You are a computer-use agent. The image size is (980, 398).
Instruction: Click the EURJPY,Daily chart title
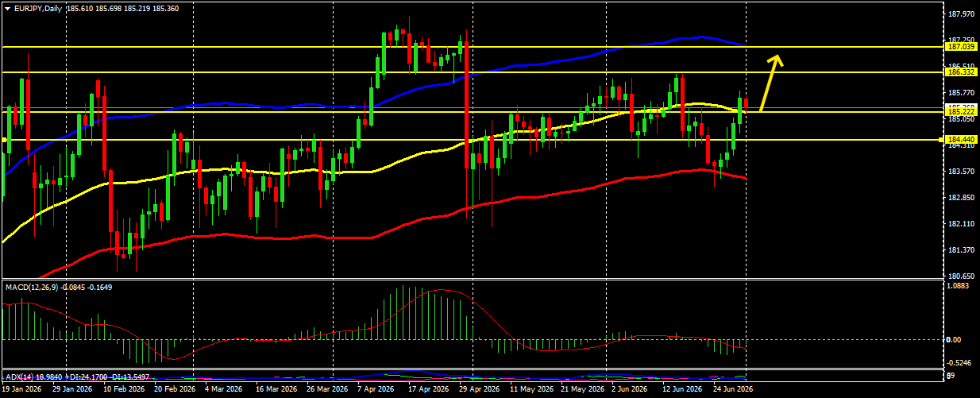click(x=38, y=7)
